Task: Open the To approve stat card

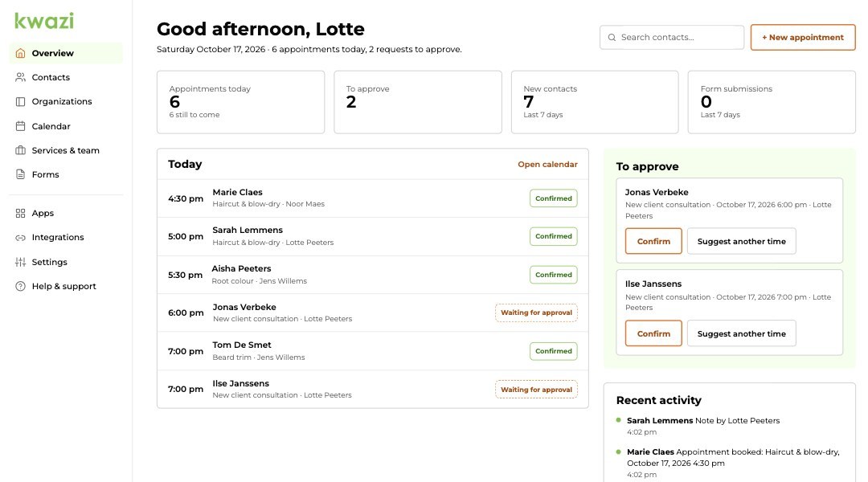Action: (418, 102)
